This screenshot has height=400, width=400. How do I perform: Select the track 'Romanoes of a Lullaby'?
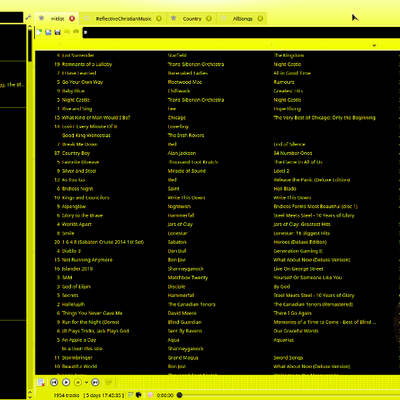pos(87,64)
